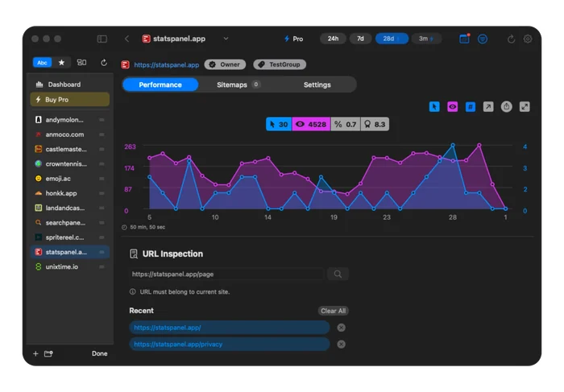Add a new site with plus icon
564x392 pixels.
point(35,353)
